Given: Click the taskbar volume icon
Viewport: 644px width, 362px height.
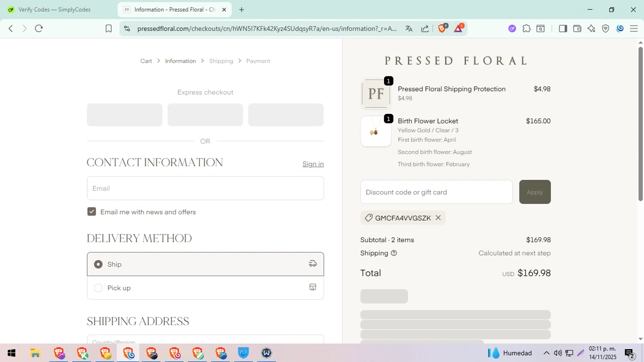Looking at the screenshot, I should [558, 353].
